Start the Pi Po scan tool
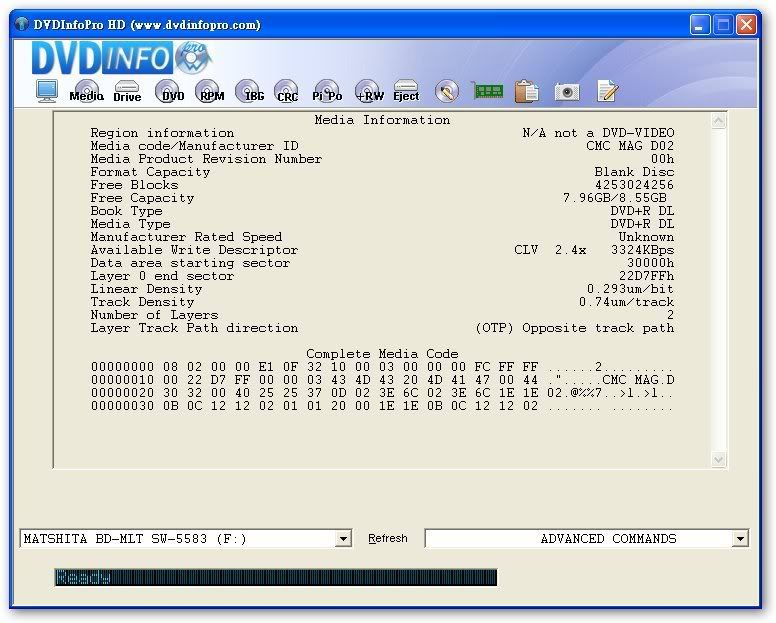776x623 pixels. point(327,91)
